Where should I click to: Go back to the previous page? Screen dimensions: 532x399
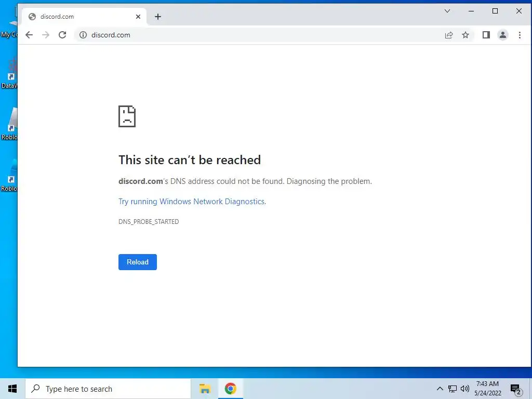click(x=29, y=35)
